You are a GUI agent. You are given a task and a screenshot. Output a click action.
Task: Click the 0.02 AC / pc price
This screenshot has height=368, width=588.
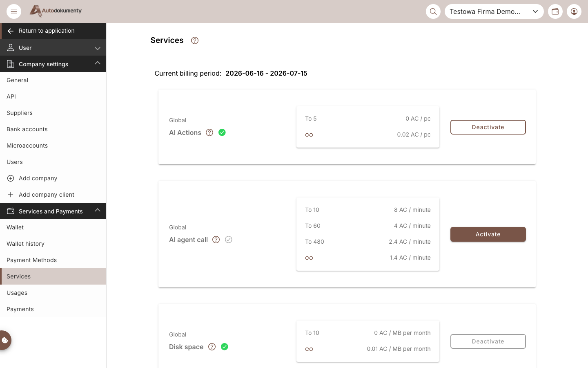coord(414,135)
